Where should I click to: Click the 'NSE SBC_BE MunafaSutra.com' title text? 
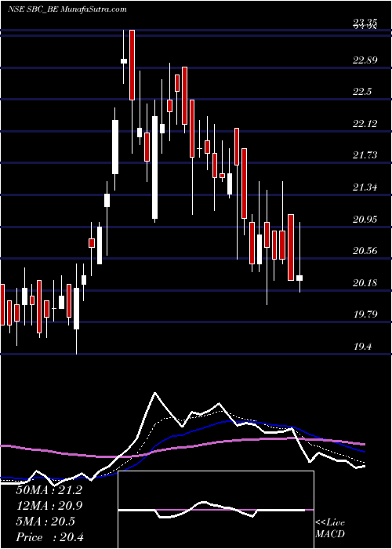(67, 9)
